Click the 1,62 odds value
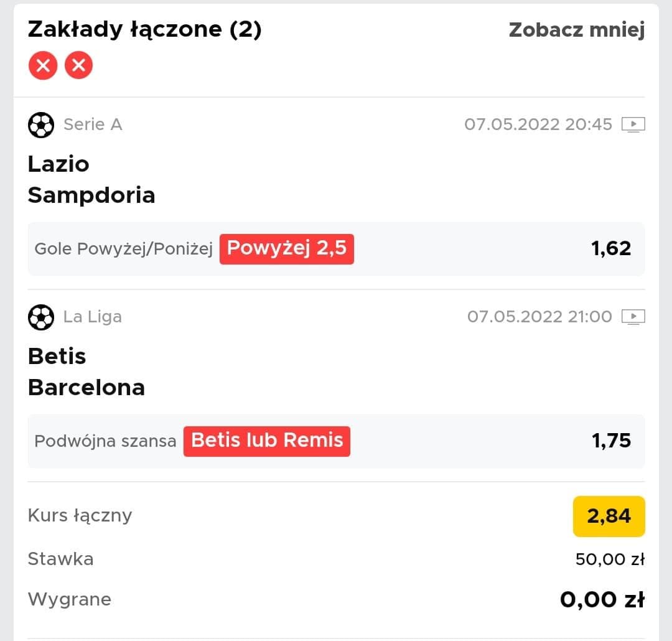Viewport: 672px width, 641px height. (x=611, y=249)
